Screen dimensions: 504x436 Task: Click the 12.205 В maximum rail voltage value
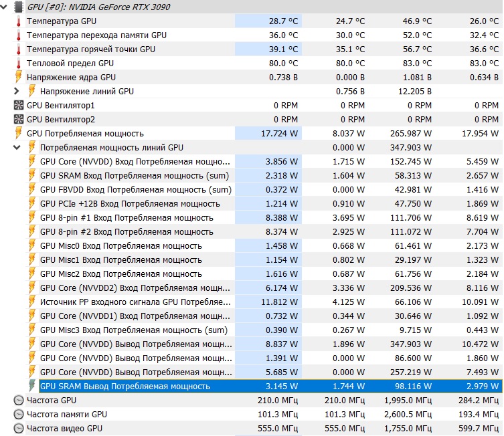click(415, 92)
